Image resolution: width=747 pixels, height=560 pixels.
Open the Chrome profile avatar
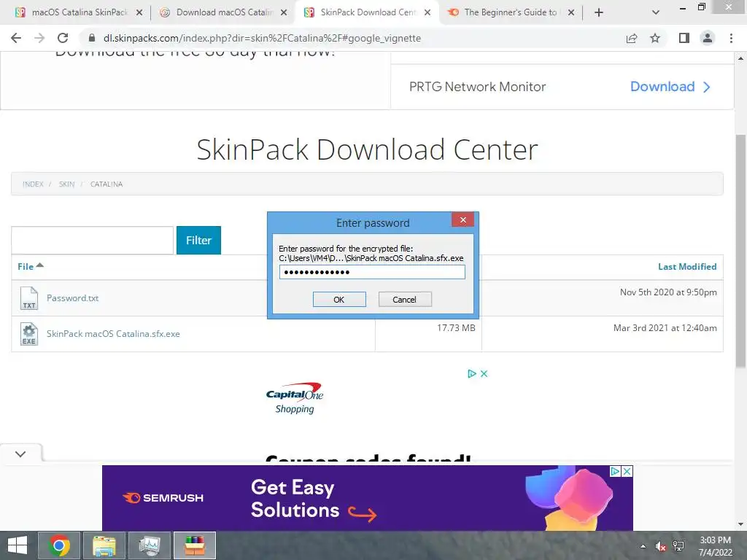pyautogui.click(x=708, y=38)
